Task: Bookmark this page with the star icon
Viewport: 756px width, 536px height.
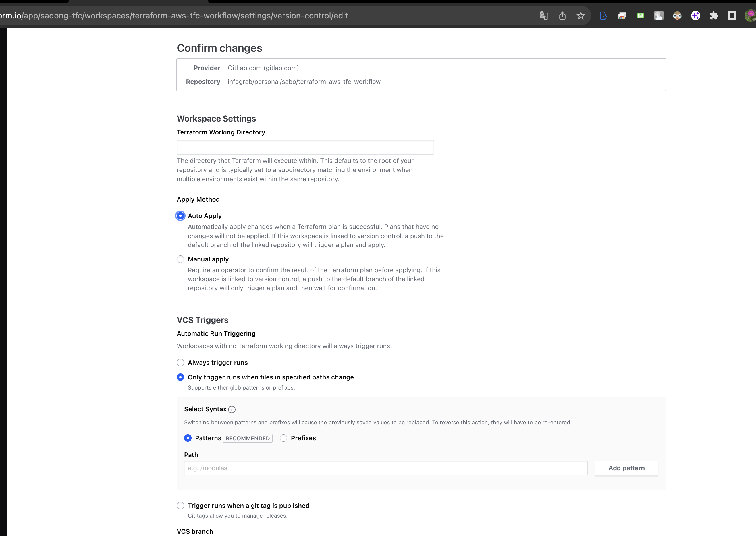Action: coord(581,16)
